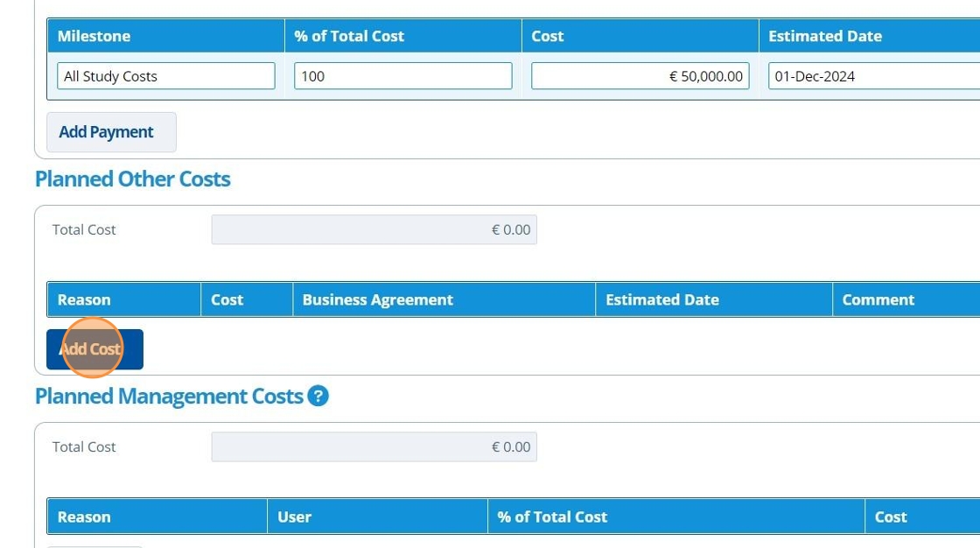Click the Planned Management Costs heading

169,397
